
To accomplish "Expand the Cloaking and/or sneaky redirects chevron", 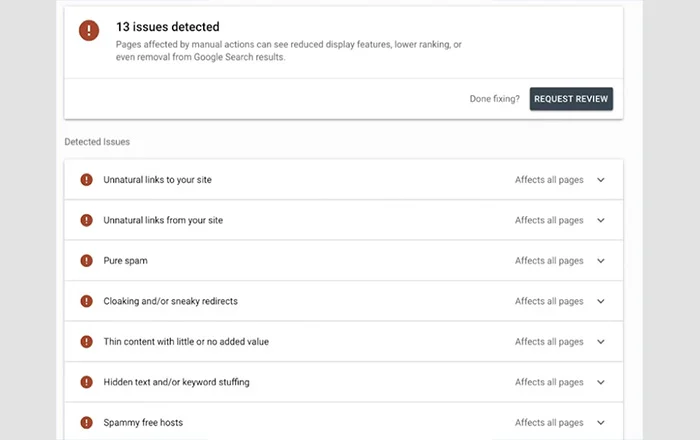I will (x=601, y=301).
